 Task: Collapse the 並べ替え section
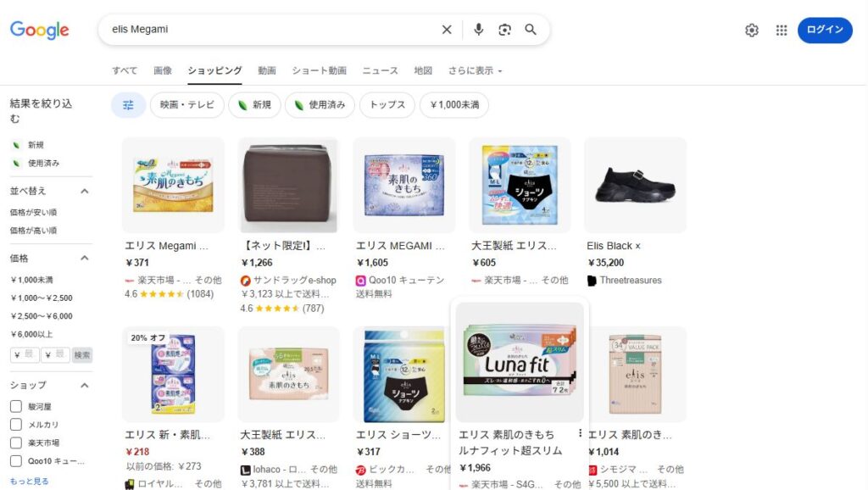tap(84, 191)
